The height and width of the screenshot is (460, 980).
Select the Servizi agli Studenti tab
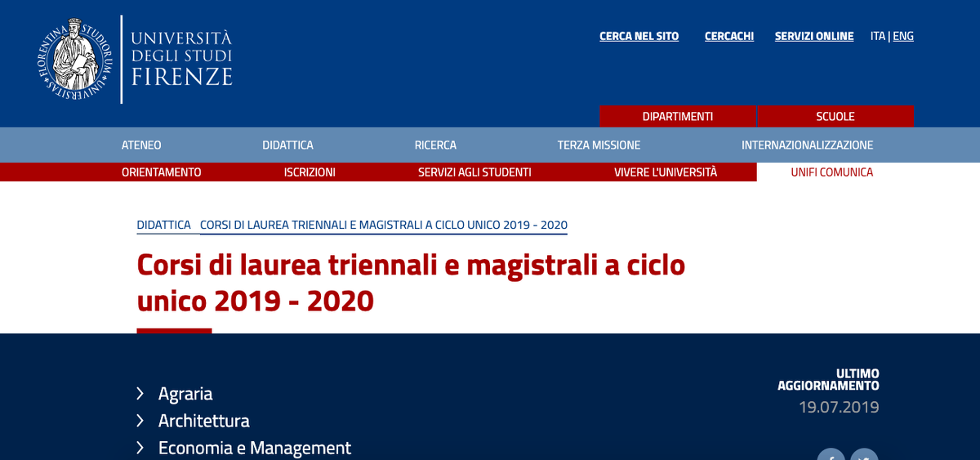coord(474,172)
